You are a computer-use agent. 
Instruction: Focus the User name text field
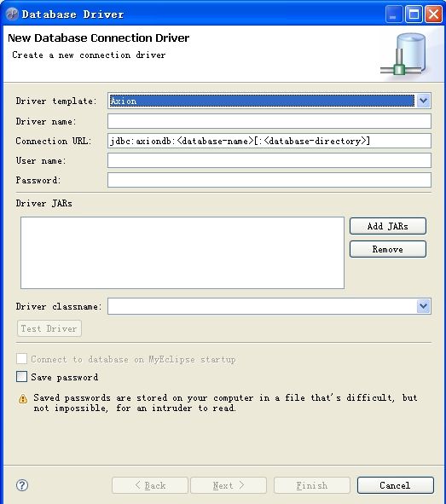pos(269,160)
